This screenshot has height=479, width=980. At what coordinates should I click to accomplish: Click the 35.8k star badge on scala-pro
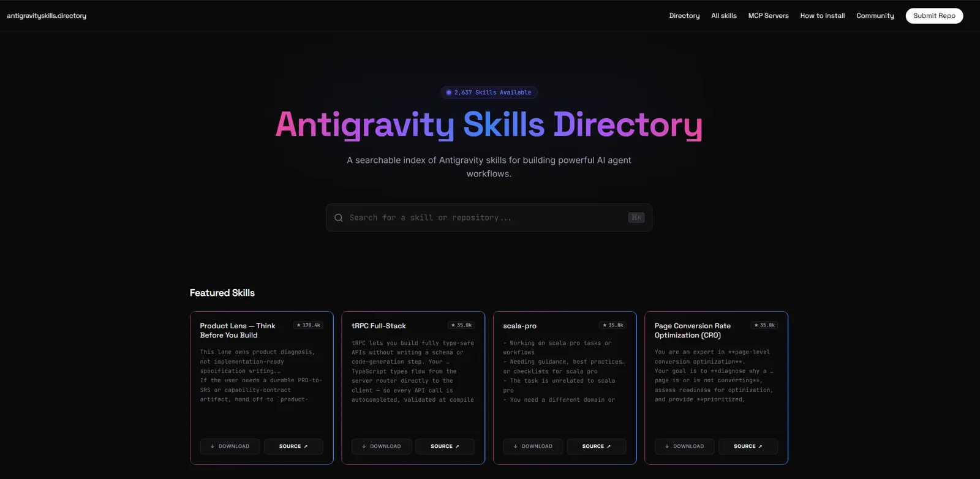coord(612,325)
